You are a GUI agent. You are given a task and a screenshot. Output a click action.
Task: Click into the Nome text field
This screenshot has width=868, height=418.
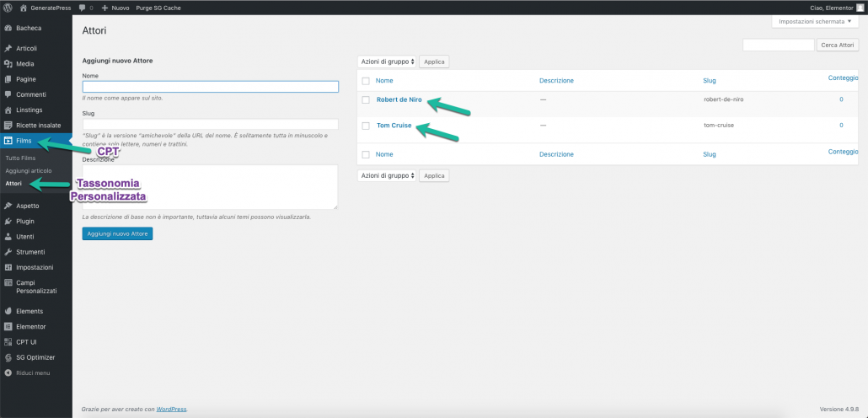210,87
